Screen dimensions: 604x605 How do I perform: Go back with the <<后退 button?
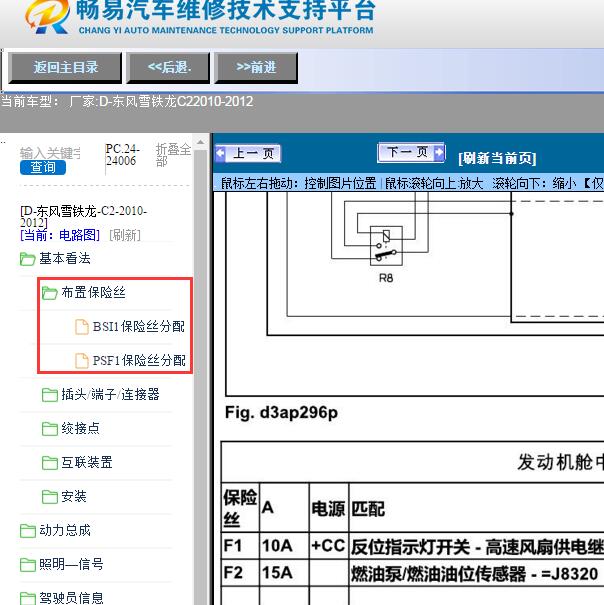point(169,68)
